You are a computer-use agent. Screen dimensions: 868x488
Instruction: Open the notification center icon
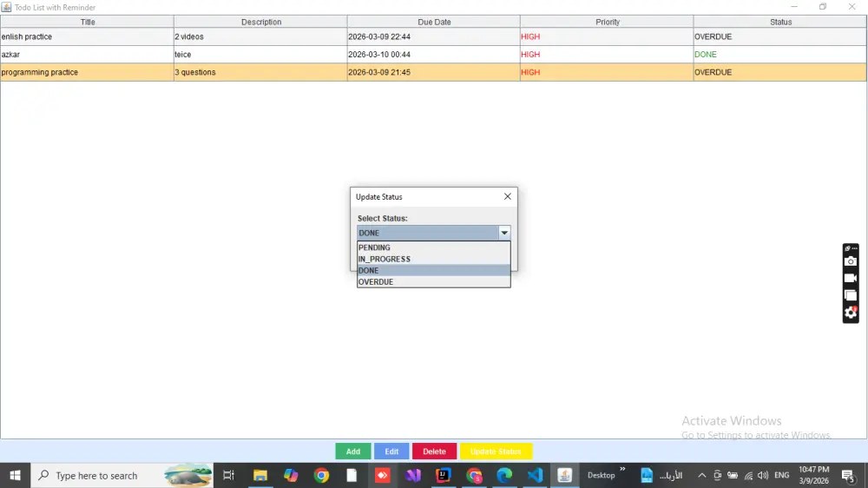coord(847,475)
